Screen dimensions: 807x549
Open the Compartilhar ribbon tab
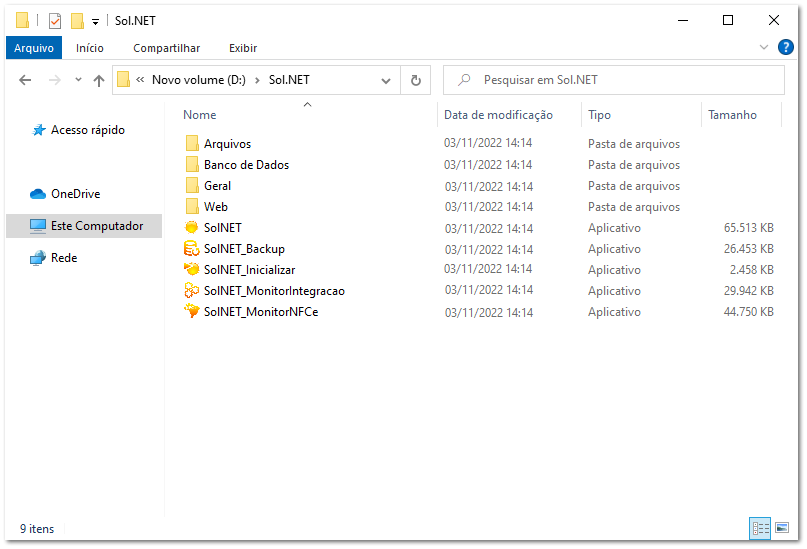tap(166, 48)
